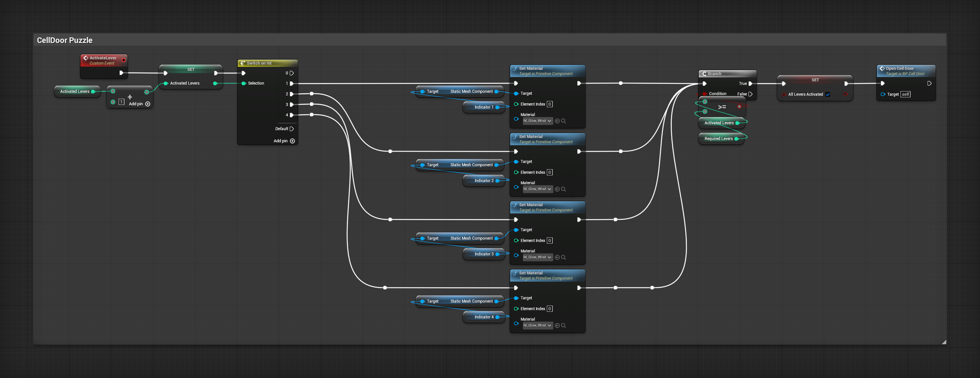The width and height of the screenshot is (980, 378).
Task: Select the Indicator 1 variable node
Action: coord(484,107)
